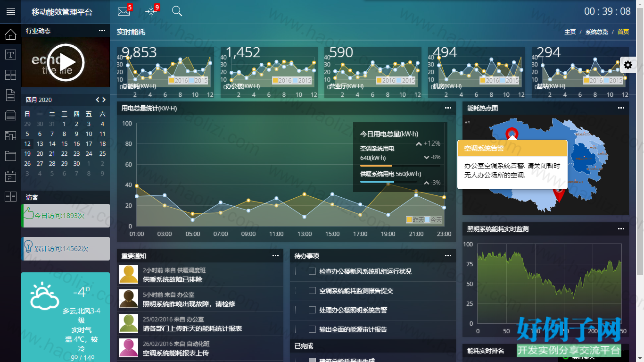Open the two-column list sidebar icon
This screenshot has height=362, width=644.
tap(10, 197)
